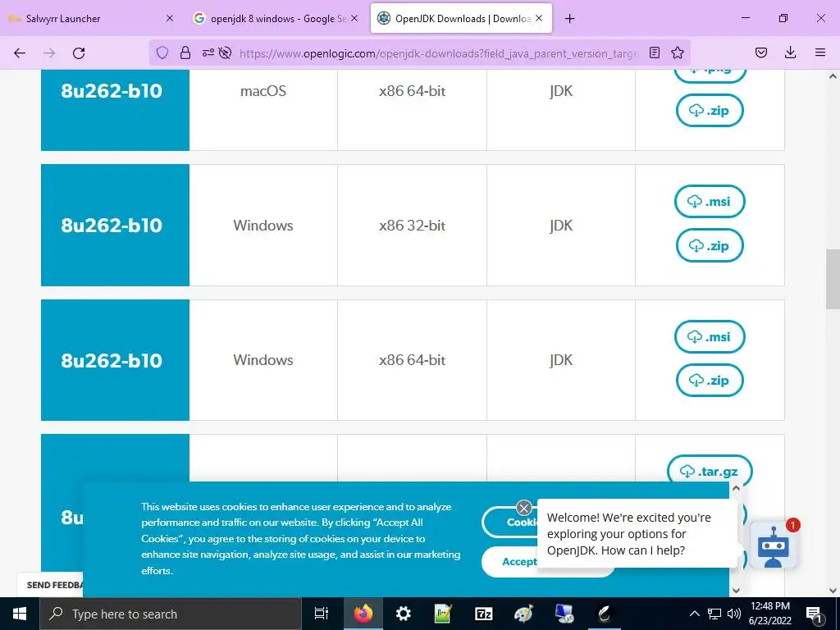The image size is (840, 630).
Task: Close the Google Search tab
Action: (354, 18)
